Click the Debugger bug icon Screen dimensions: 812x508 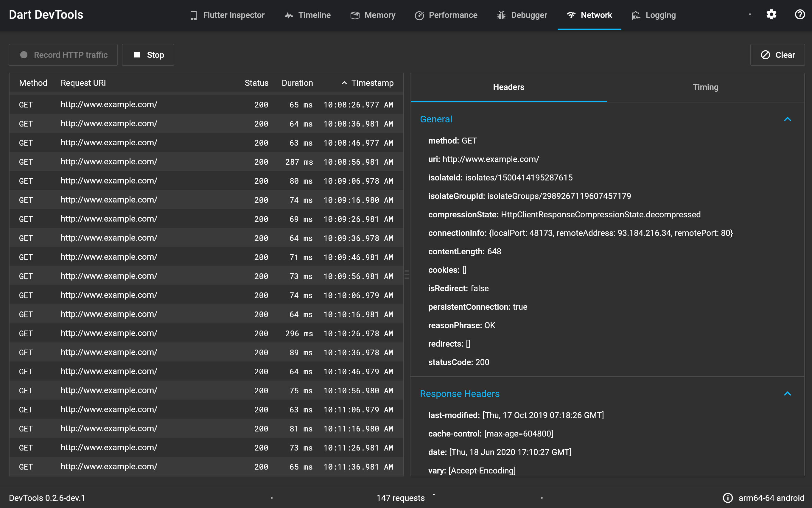[x=501, y=15]
